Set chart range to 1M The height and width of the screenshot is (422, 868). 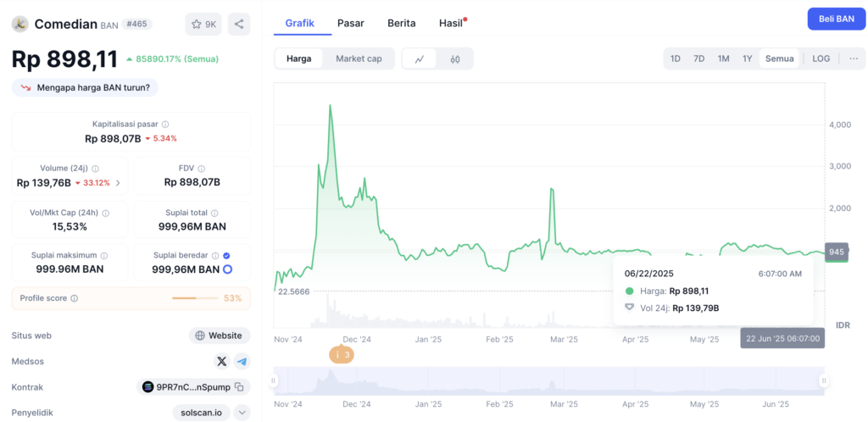724,58
